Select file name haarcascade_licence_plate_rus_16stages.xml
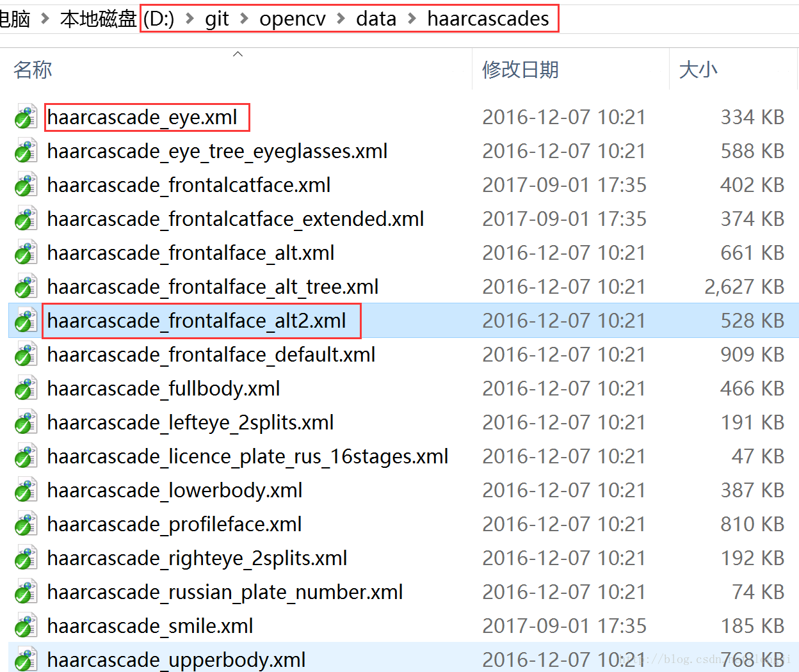The image size is (799, 672). (x=248, y=456)
